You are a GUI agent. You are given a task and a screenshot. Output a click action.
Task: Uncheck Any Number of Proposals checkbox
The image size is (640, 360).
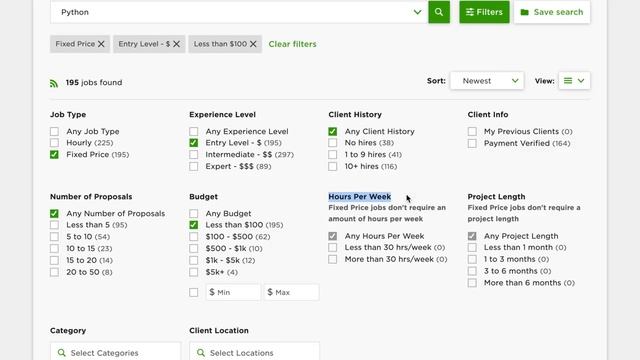tap(54, 213)
